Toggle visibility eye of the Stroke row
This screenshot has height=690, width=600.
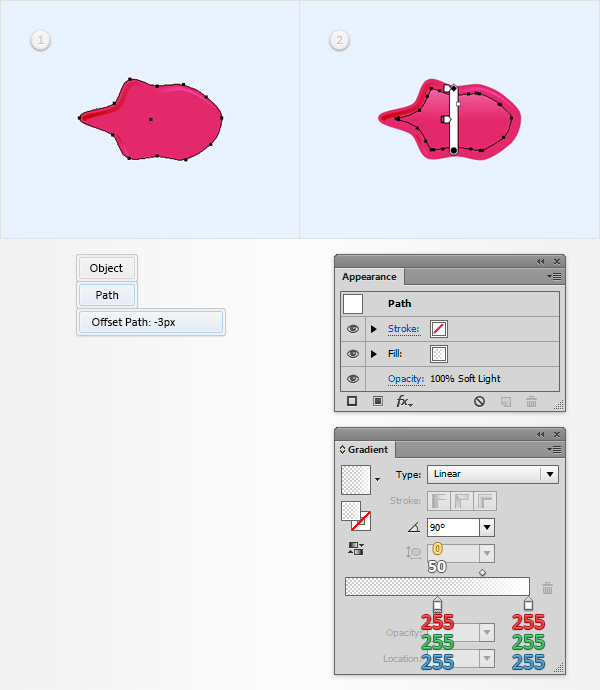353,329
